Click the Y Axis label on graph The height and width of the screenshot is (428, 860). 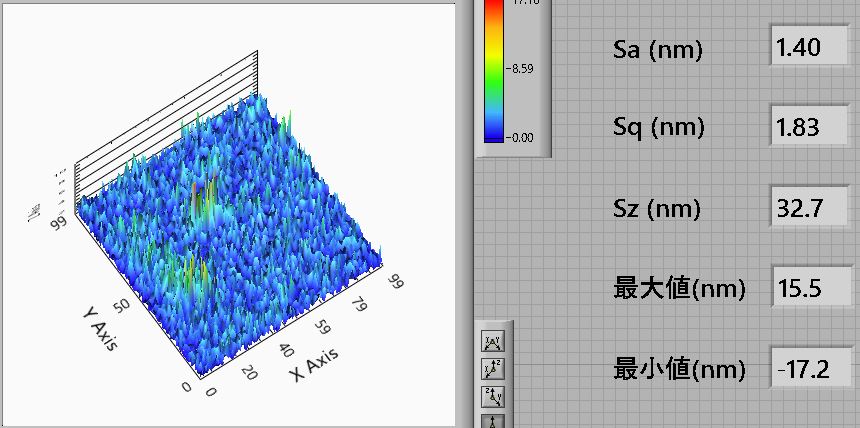click(x=99, y=328)
